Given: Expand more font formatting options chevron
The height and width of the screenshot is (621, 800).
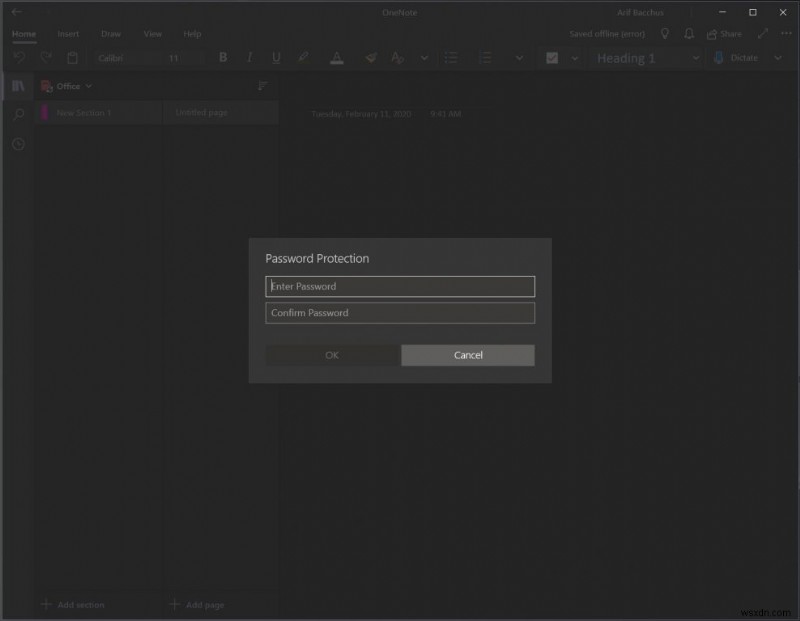Looking at the screenshot, I should (x=424, y=58).
